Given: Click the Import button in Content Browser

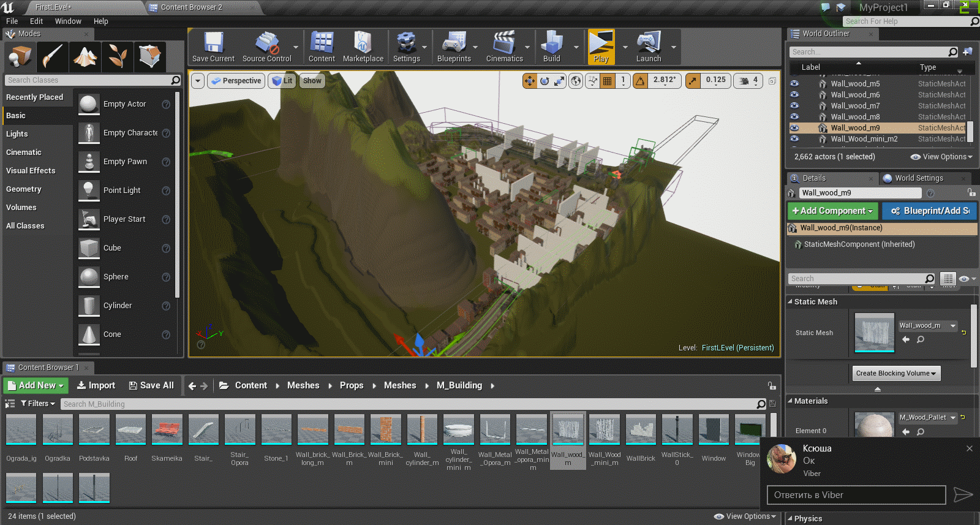Looking at the screenshot, I should (96, 385).
